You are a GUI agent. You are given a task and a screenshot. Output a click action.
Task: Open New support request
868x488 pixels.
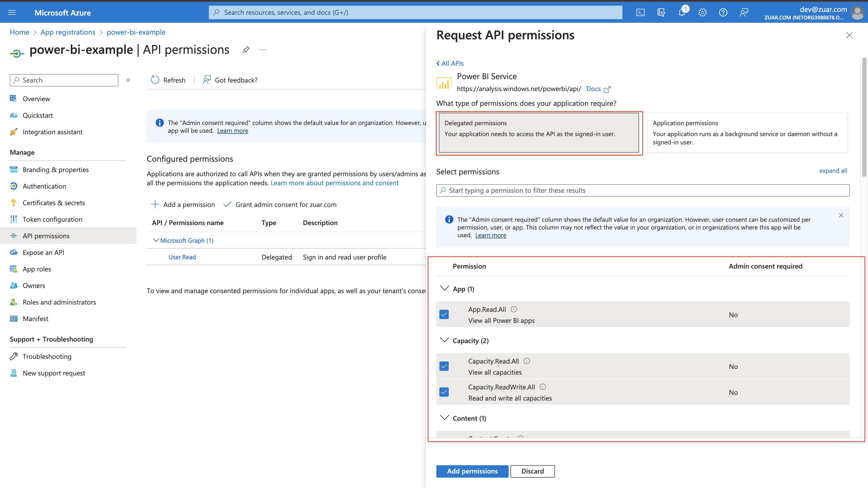[54, 373]
